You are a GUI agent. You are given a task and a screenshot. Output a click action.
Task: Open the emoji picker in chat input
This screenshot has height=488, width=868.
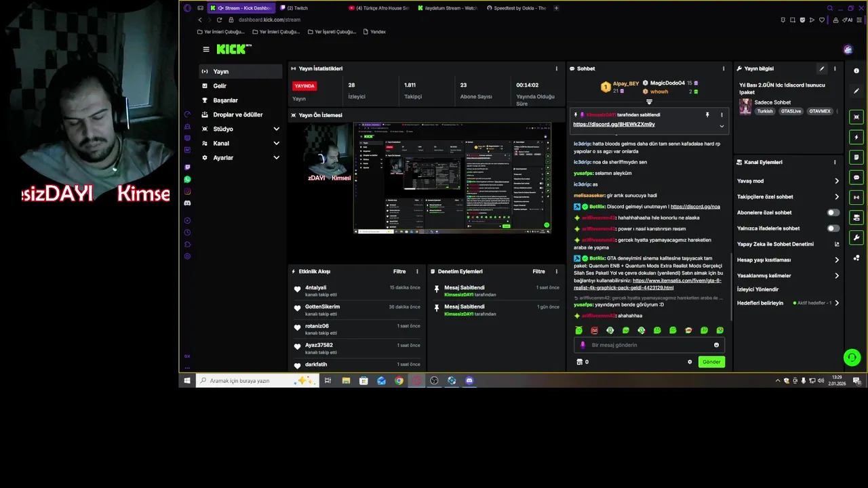coord(716,345)
